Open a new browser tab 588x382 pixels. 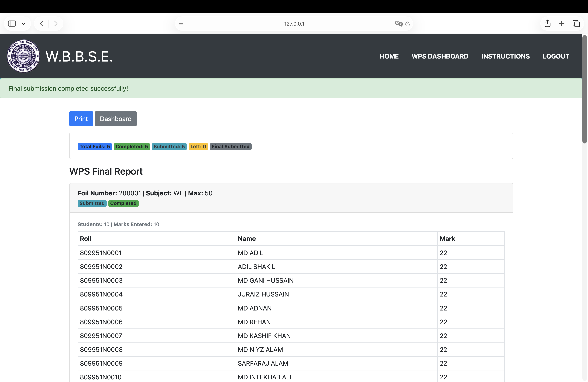[x=562, y=23]
